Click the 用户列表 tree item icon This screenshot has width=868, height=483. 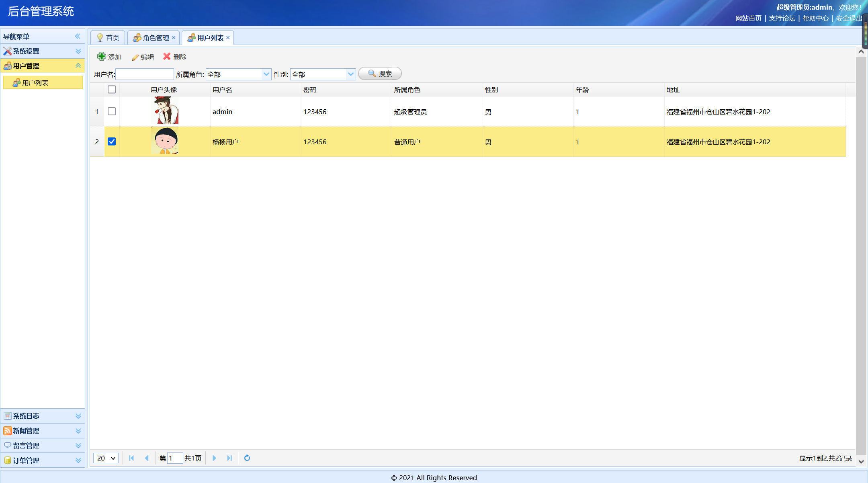16,83
